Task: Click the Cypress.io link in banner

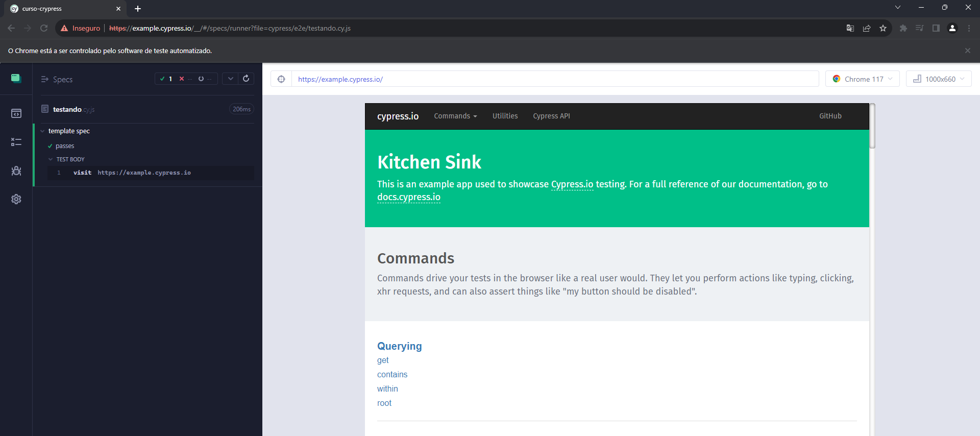Action: [572, 184]
